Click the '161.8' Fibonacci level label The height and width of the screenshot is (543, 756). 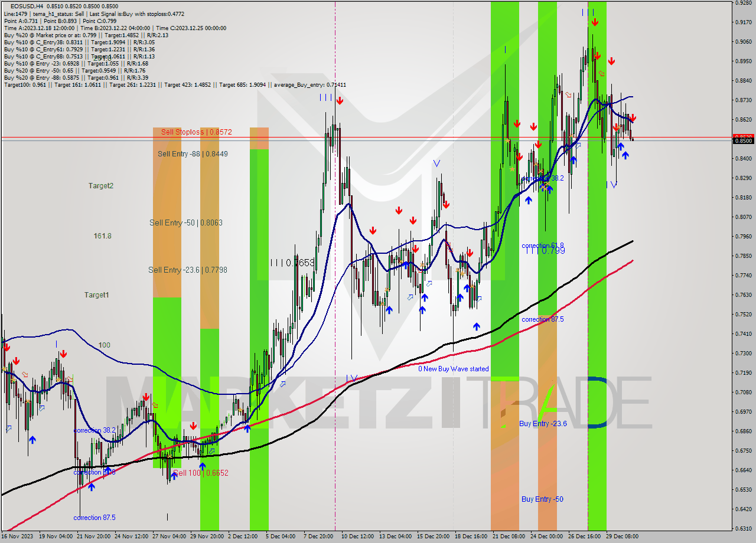coord(102,235)
